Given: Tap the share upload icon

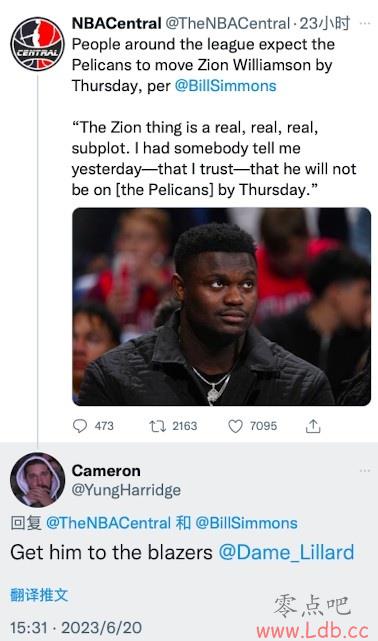Looking at the screenshot, I should point(313,426).
